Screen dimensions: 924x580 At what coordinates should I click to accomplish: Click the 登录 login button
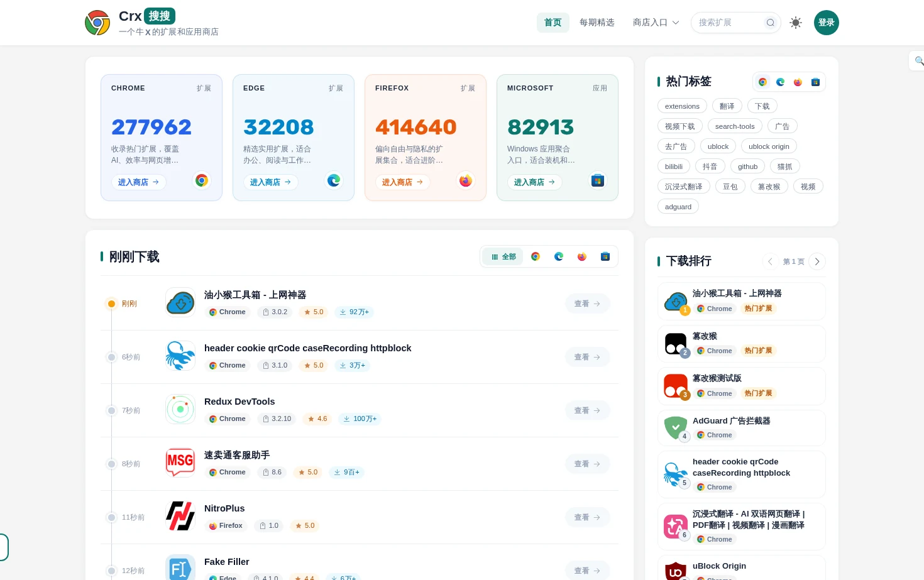click(826, 23)
